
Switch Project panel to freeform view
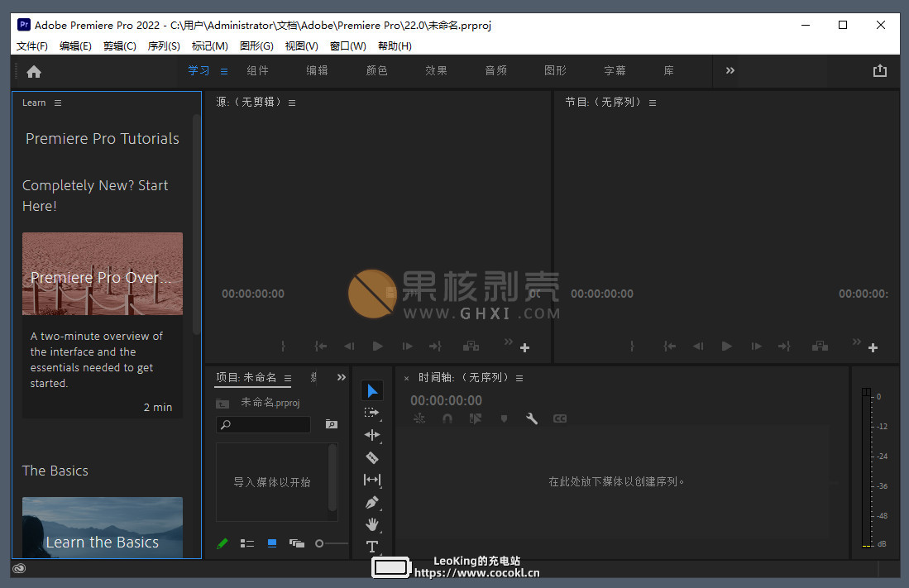(x=297, y=543)
